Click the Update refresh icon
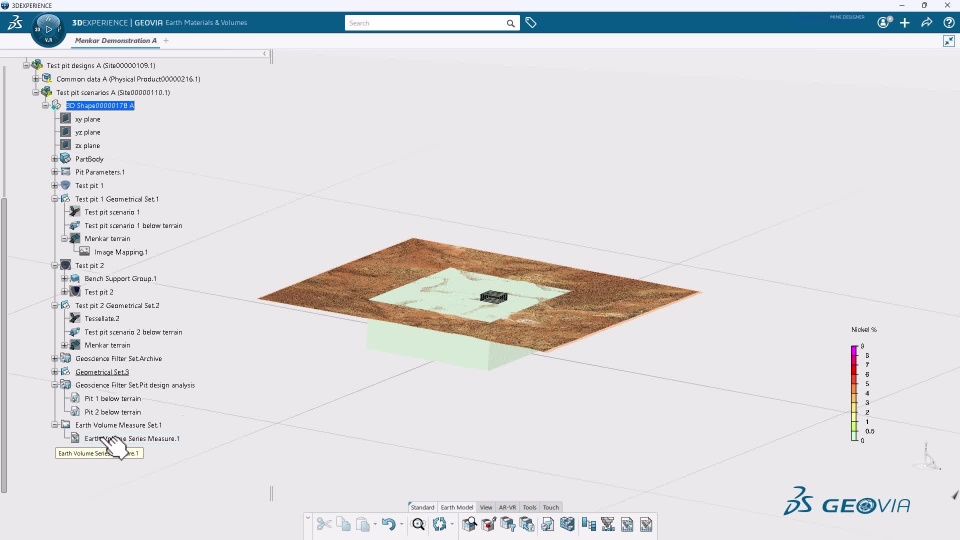The width and height of the screenshot is (960, 540). [439, 524]
